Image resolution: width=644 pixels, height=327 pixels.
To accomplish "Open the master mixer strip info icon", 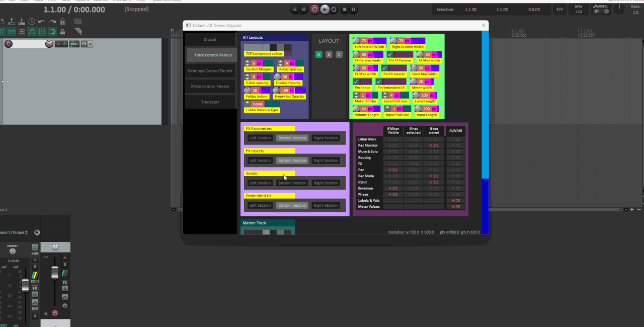I will click(35, 315).
